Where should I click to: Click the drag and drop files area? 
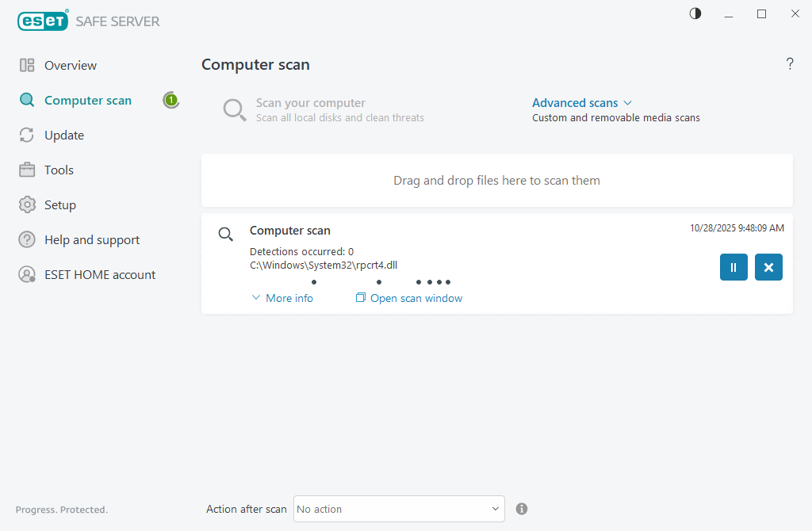click(496, 181)
